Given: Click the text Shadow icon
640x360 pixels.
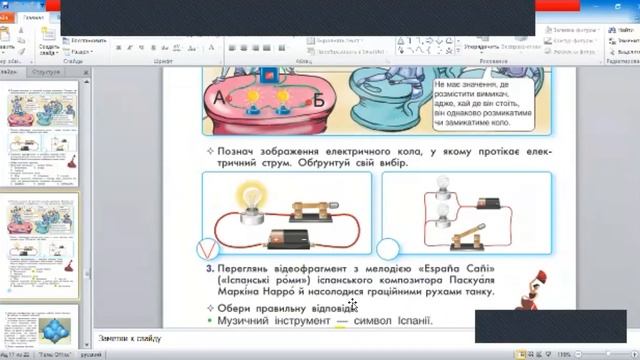Looking at the screenshot, I should [153, 48].
